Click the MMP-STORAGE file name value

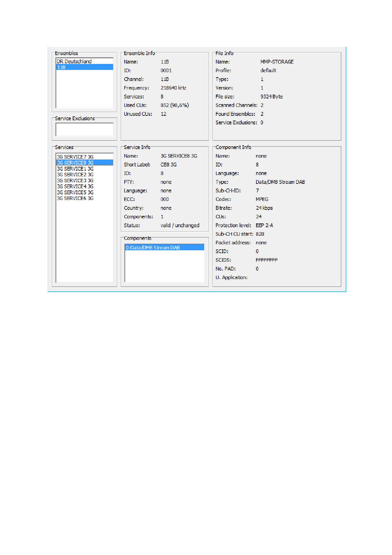(x=277, y=62)
